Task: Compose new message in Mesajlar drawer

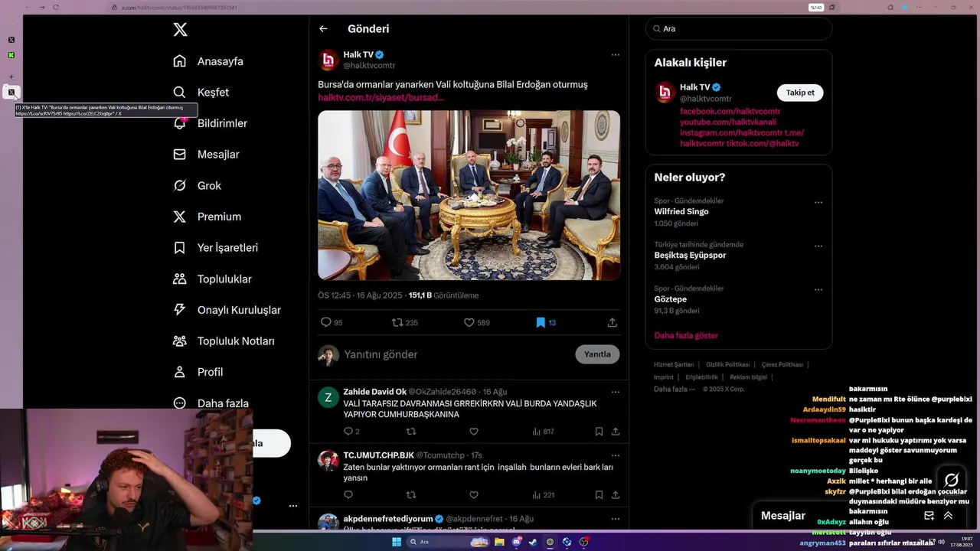Action: pos(929,516)
